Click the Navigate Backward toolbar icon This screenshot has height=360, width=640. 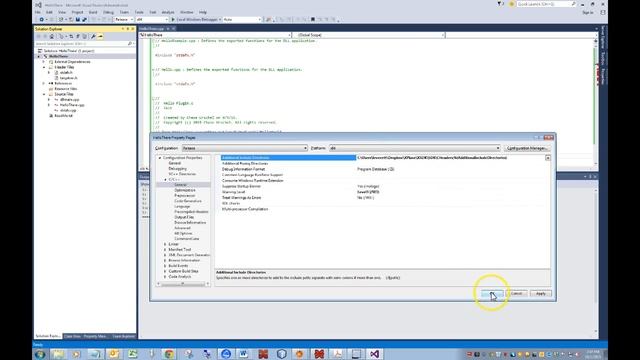point(41,20)
